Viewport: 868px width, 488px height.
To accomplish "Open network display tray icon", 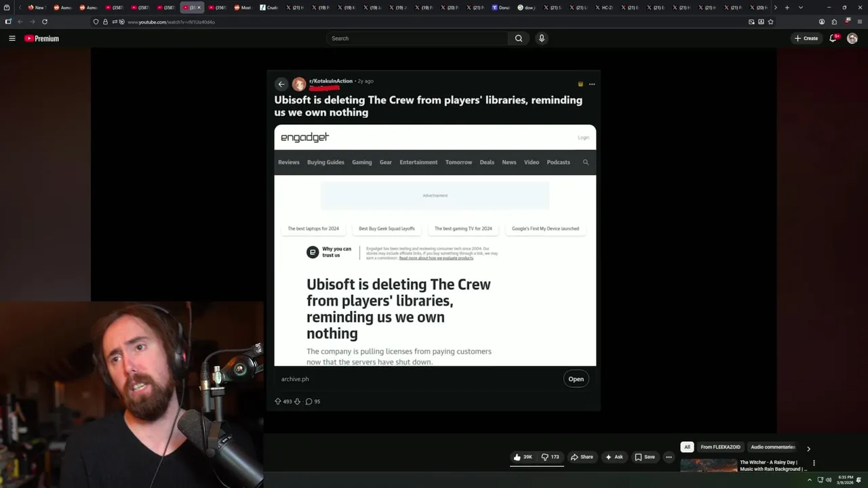I will click(820, 480).
